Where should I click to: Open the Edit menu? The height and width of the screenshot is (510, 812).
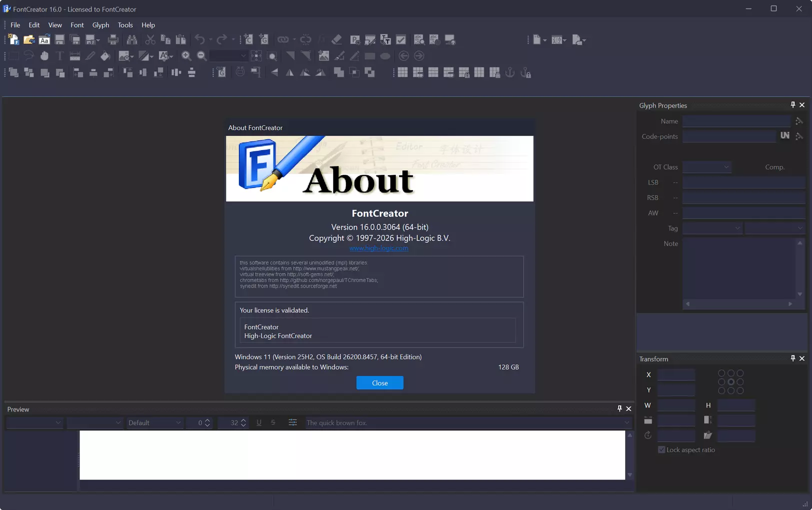[x=34, y=25]
